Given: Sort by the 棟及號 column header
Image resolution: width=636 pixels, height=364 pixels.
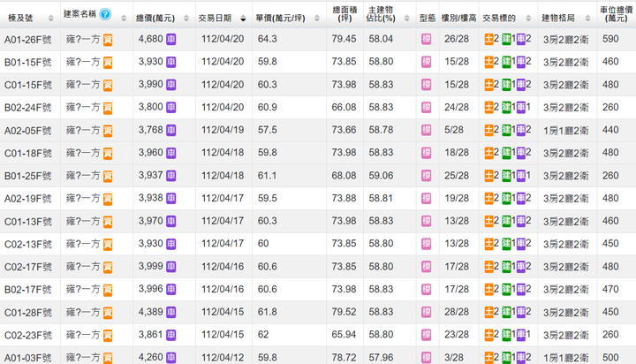Looking at the screenshot, I should [20, 19].
